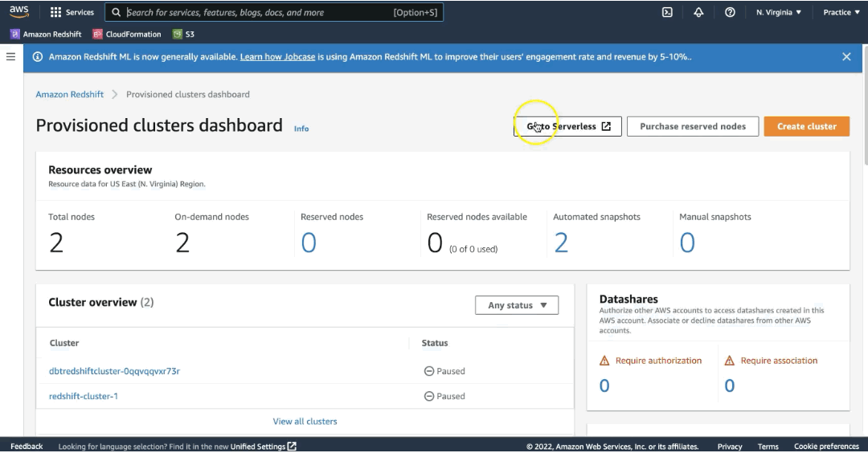Open the notifications bell

pos(698,12)
